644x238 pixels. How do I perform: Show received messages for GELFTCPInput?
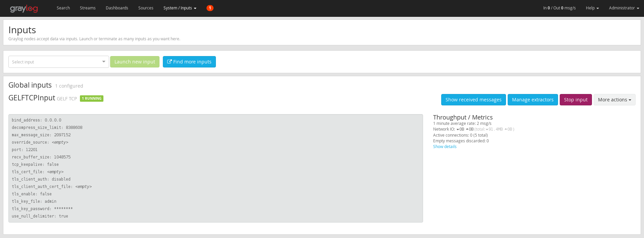[x=473, y=100]
